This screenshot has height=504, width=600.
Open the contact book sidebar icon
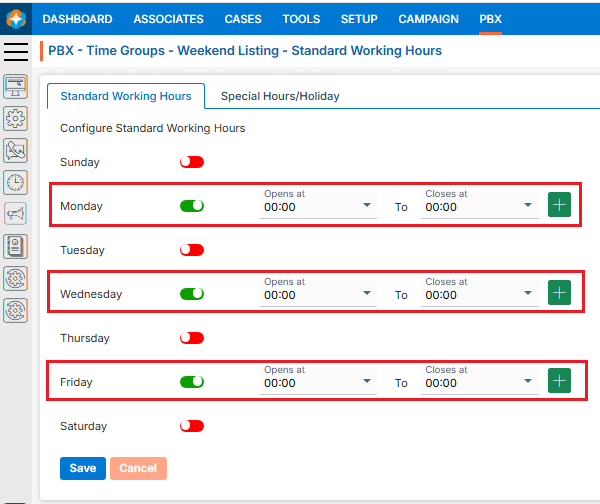coord(16,246)
